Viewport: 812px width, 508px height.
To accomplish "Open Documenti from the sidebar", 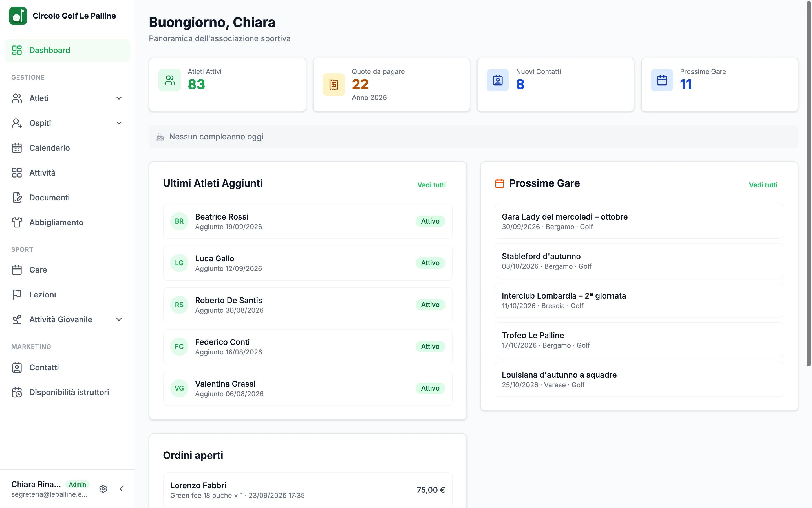I will pyautogui.click(x=67, y=198).
